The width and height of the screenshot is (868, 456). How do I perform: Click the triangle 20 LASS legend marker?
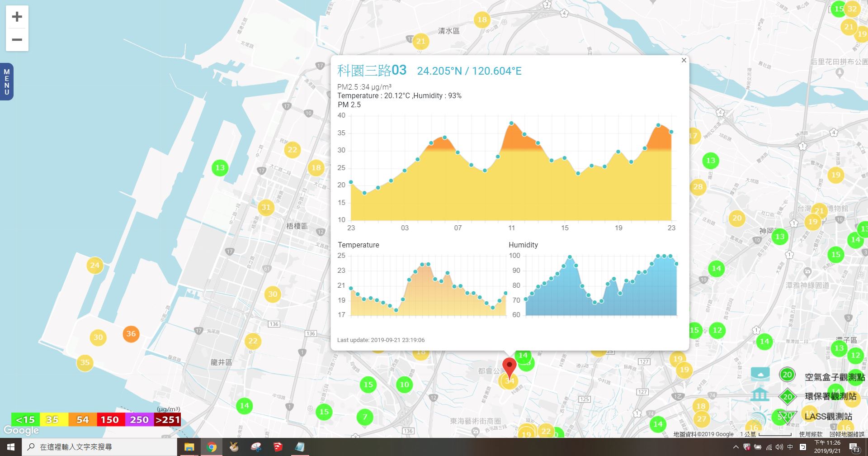tap(788, 416)
